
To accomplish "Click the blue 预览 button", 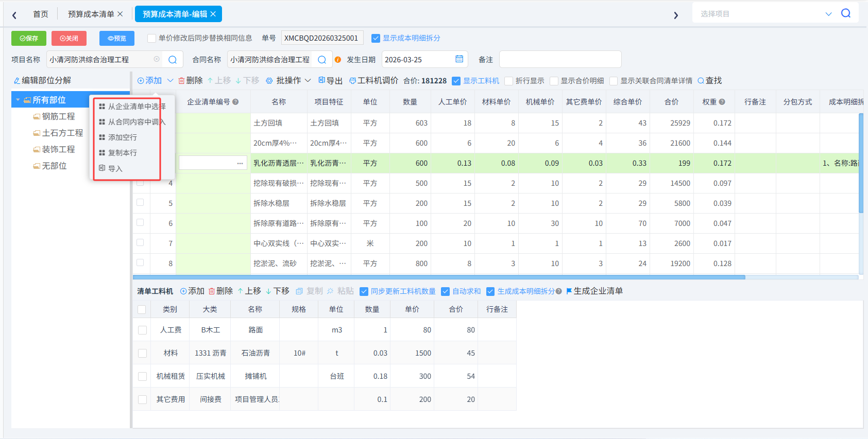I will 117,38.
